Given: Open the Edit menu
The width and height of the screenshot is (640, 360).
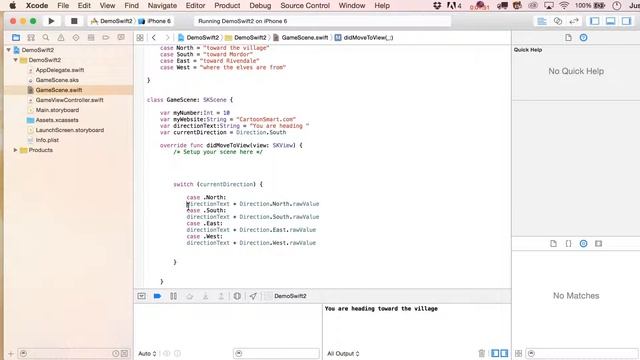Looking at the screenshot, I should pos(84,6).
